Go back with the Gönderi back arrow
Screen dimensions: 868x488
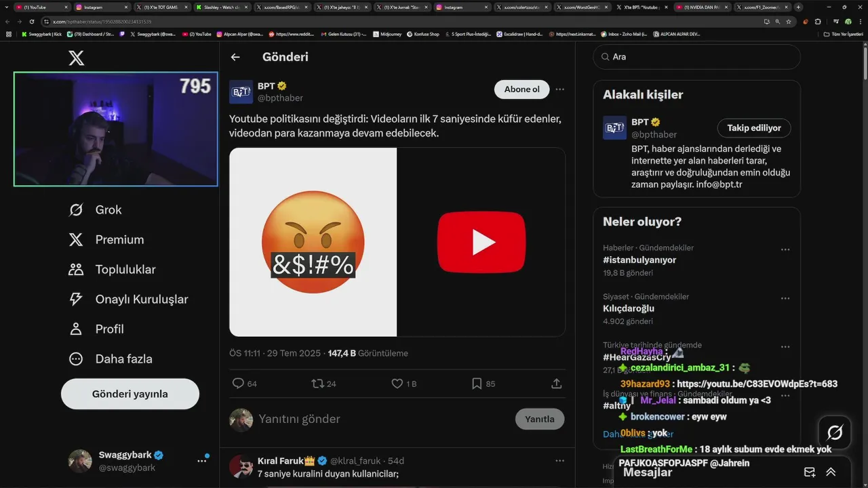coord(235,57)
